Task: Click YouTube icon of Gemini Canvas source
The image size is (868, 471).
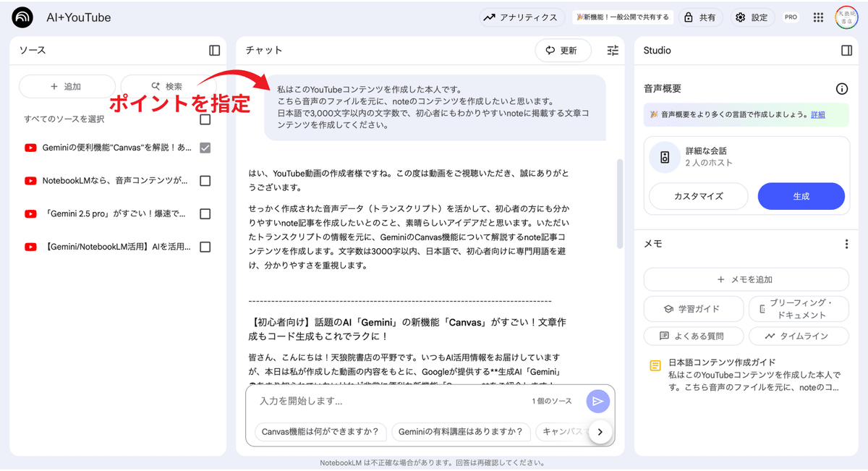Action: click(x=30, y=148)
